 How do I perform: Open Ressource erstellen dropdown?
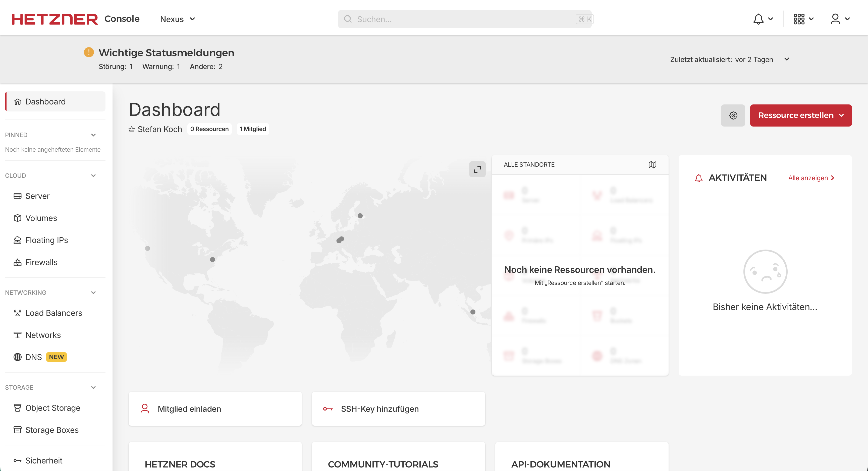(801, 115)
